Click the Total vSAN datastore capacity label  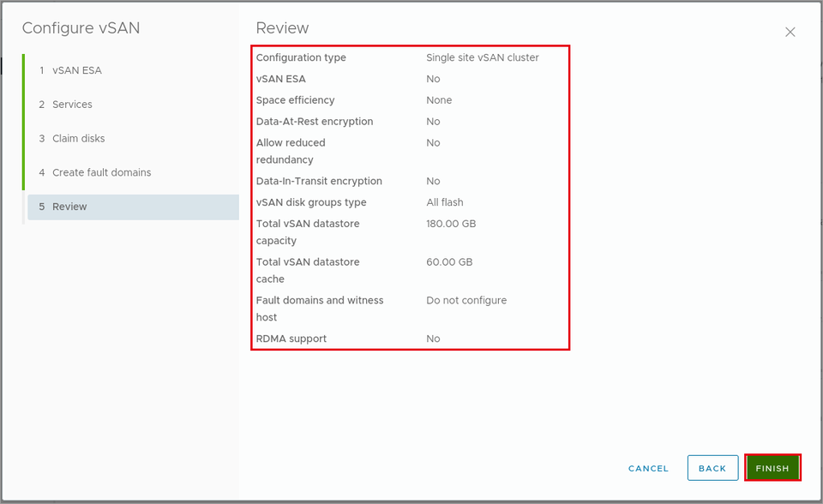(x=308, y=232)
